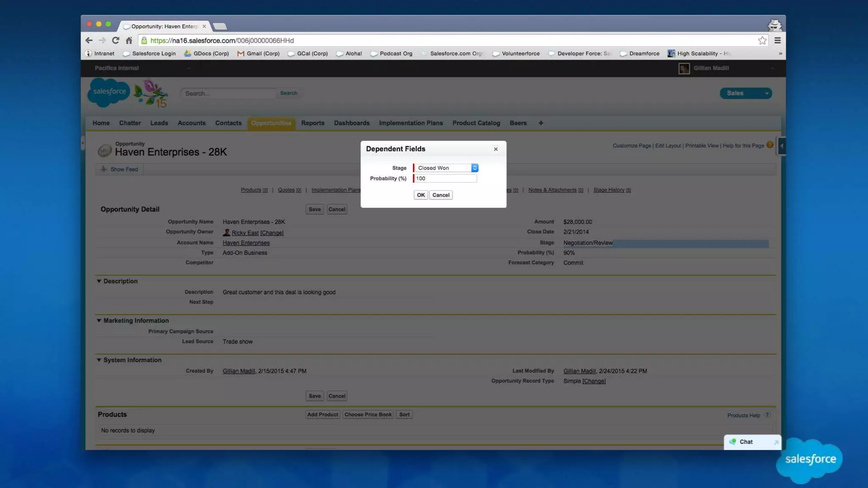Bookmark the page with the star icon

(x=762, y=40)
